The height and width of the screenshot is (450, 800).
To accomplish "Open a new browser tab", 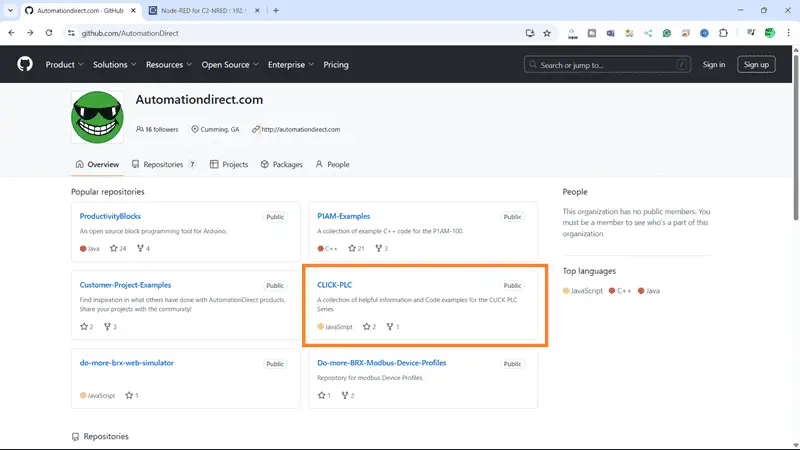I will 276,10.
